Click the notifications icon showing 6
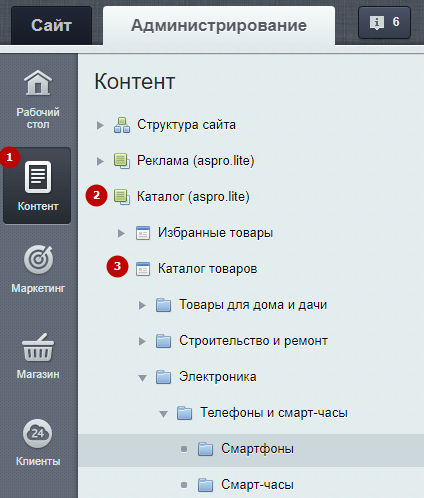 click(x=384, y=22)
